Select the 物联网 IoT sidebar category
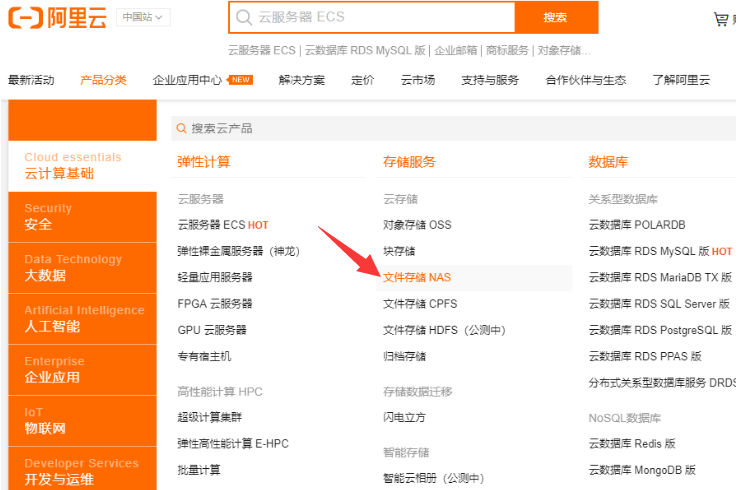 [82, 421]
